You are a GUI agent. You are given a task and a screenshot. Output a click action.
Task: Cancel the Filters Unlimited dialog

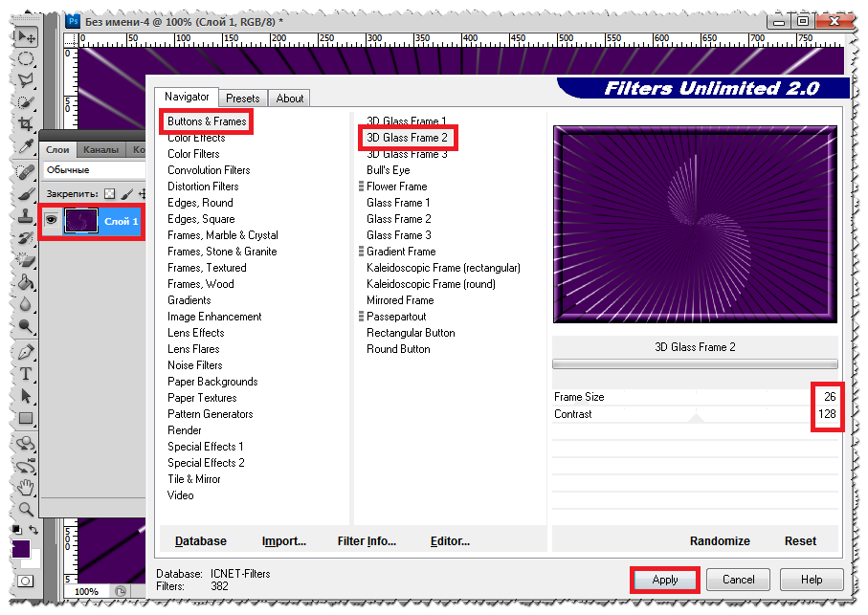click(x=738, y=579)
